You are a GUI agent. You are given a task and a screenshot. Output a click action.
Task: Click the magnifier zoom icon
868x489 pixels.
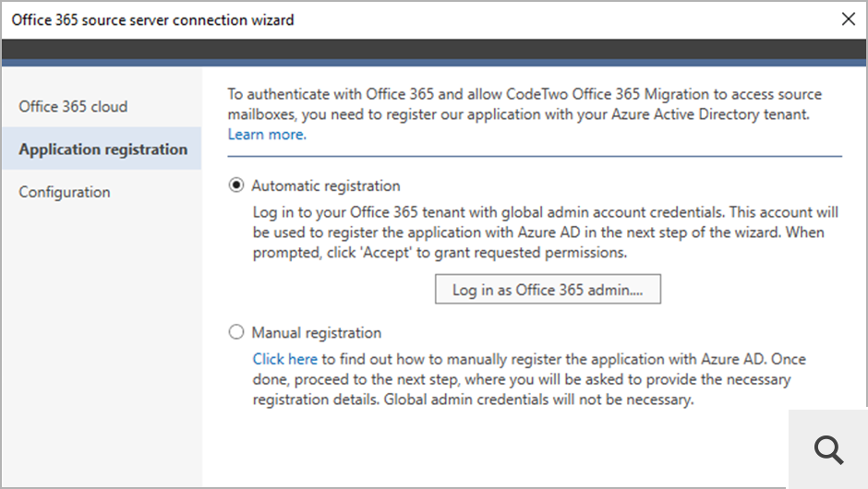pos(828,449)
